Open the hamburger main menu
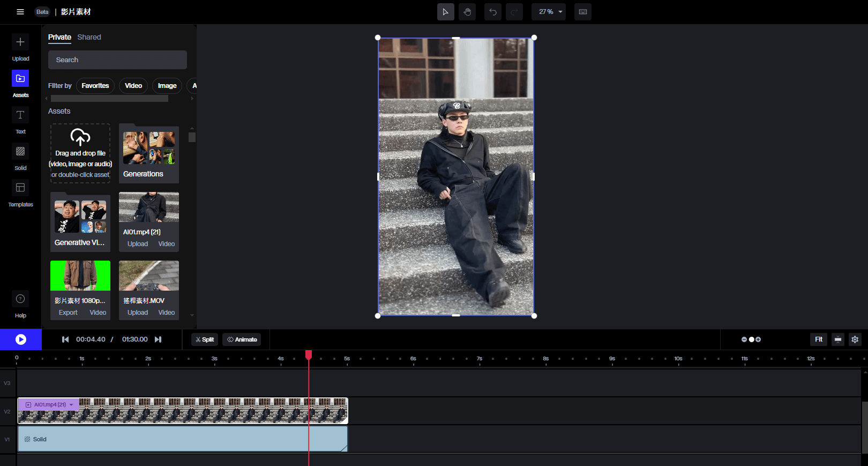The height and width of the screenshot is (466, 868). (x=20, y=12)
